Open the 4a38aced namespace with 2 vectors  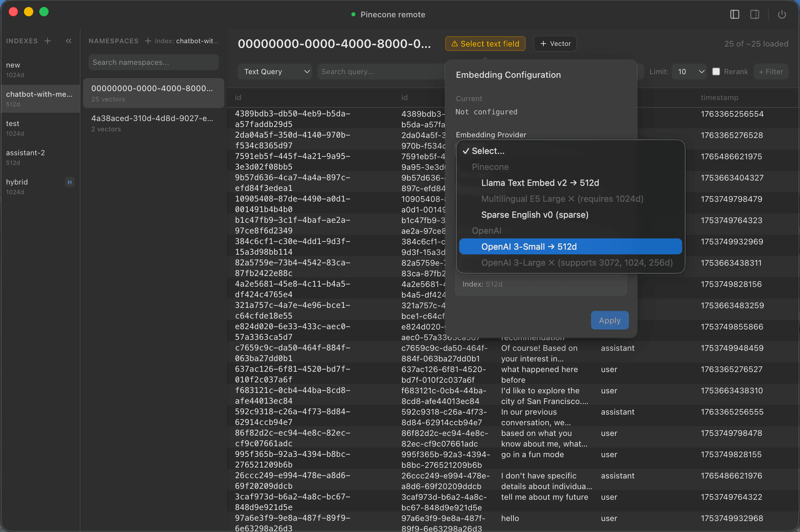click(x=152, y=123)
